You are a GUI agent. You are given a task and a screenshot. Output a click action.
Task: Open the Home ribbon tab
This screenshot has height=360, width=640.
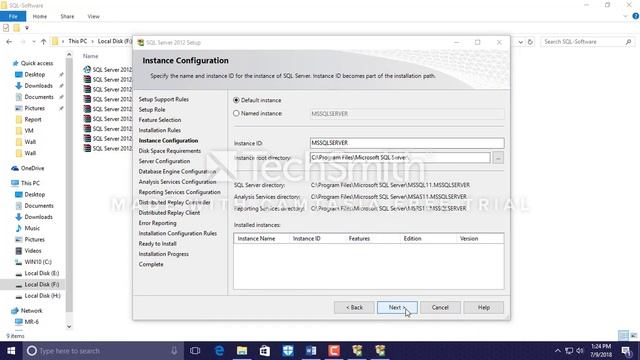click(40, 16)
